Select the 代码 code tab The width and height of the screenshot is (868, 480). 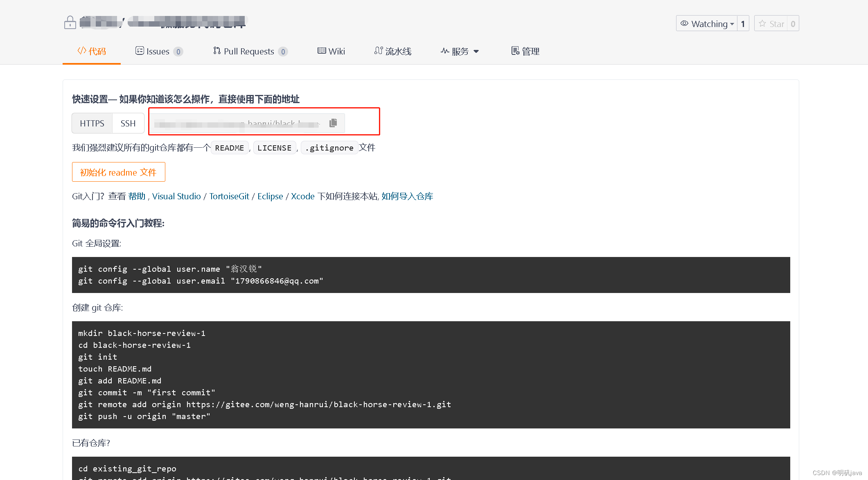[x=92, y=51]
